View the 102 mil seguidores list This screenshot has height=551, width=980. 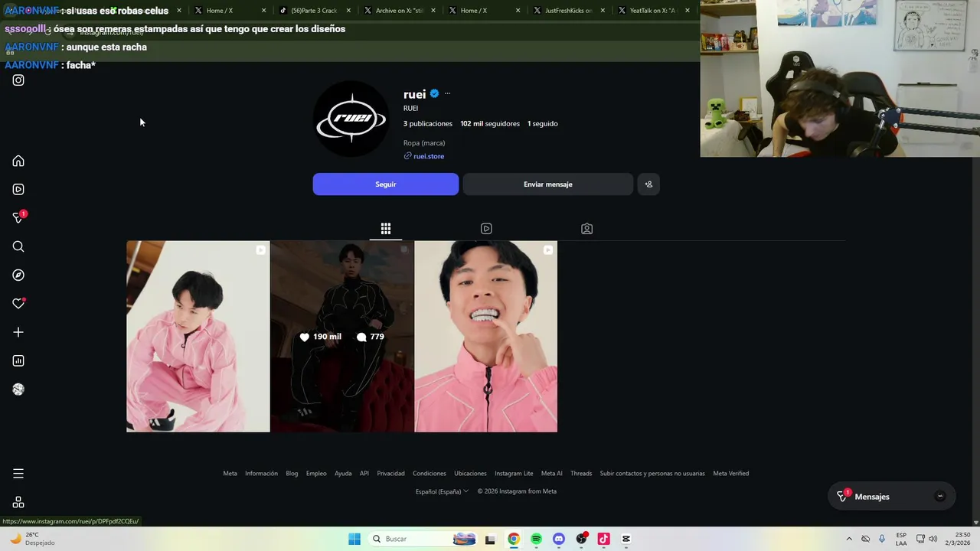coord(490,123)
